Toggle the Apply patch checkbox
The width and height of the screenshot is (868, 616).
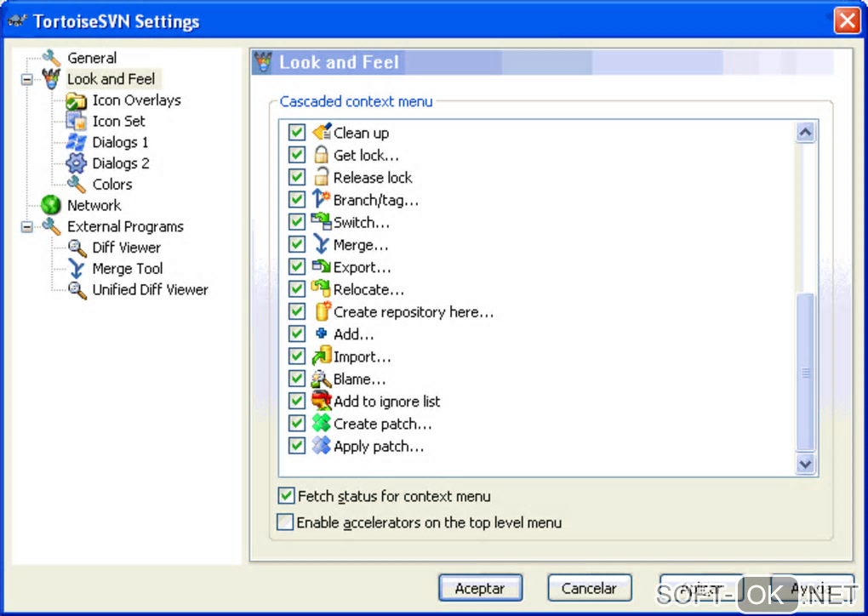(297, 446)
